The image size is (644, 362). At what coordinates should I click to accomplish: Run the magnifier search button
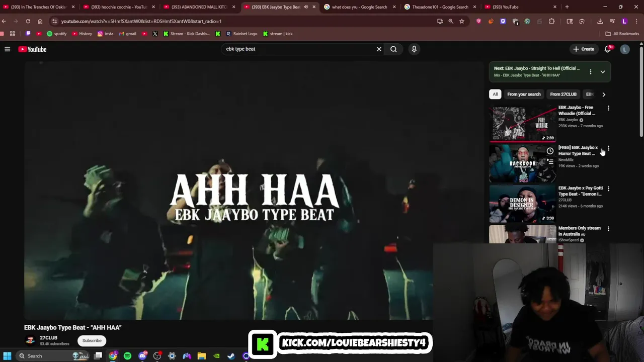click(x=393, y=49)
